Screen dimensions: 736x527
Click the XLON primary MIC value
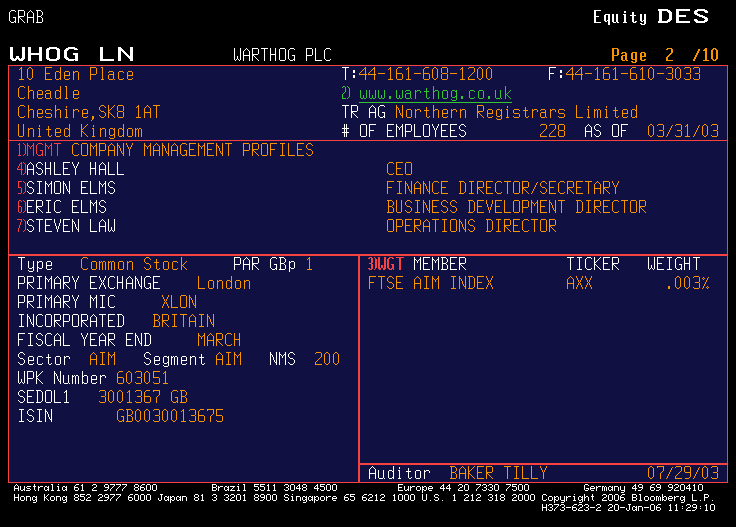179,302
